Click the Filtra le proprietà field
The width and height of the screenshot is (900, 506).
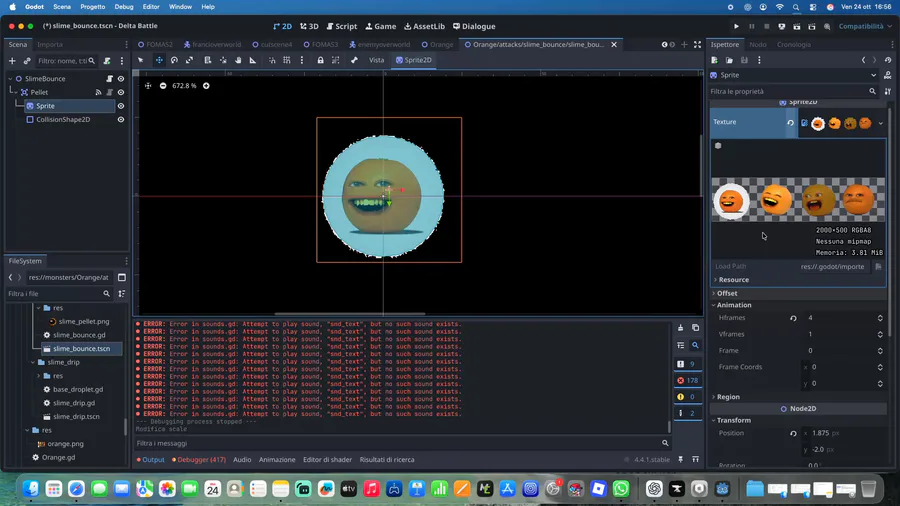coord(794,92)
